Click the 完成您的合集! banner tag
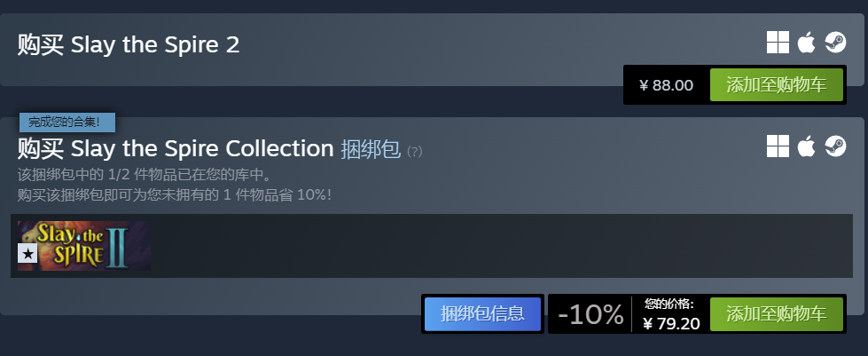This screenshot has height=356, width=868. 67,122
